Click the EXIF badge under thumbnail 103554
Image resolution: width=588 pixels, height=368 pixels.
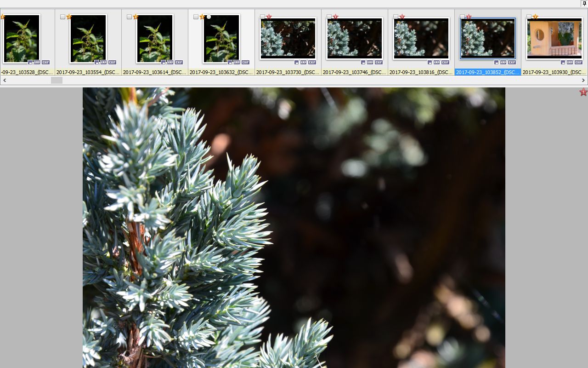click(x=112, y=63)
